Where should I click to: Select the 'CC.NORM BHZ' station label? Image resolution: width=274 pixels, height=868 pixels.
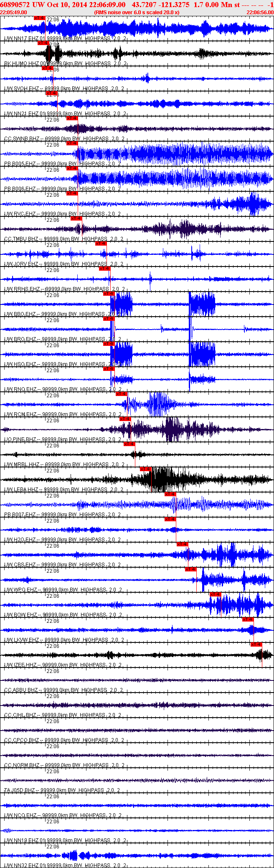coord(22,765)
